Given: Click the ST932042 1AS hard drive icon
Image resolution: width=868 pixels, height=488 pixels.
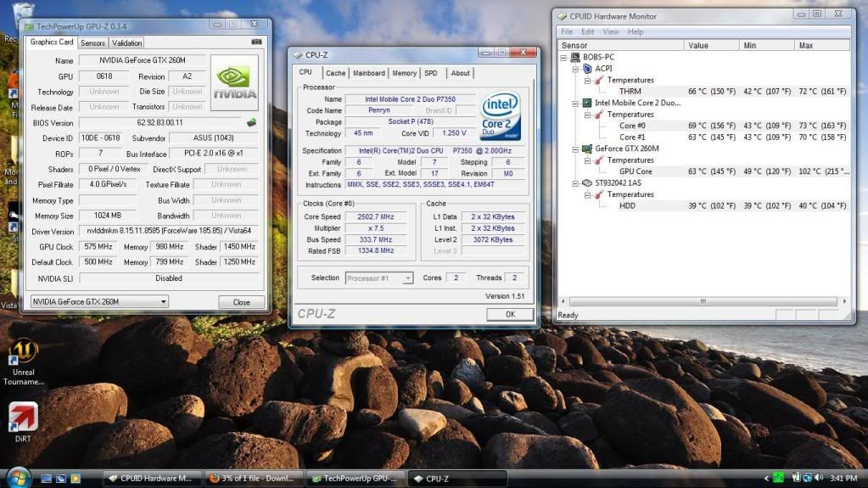Looking at the screenshot, I should (587, 182).
